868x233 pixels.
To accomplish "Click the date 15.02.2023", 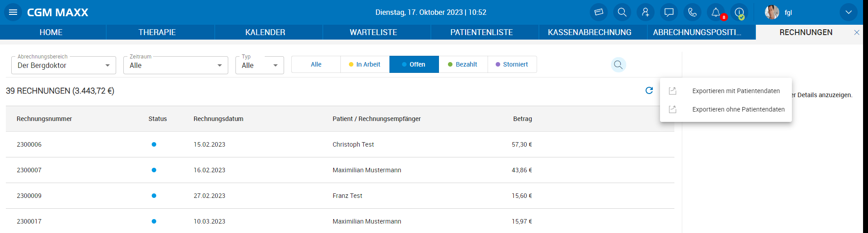I will [x=209, y=144].
